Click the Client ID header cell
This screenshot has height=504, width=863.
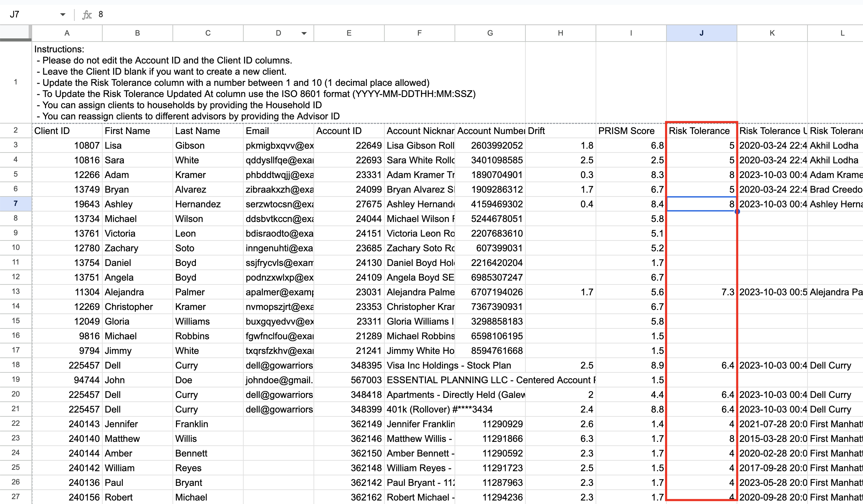tap(67, 131)
